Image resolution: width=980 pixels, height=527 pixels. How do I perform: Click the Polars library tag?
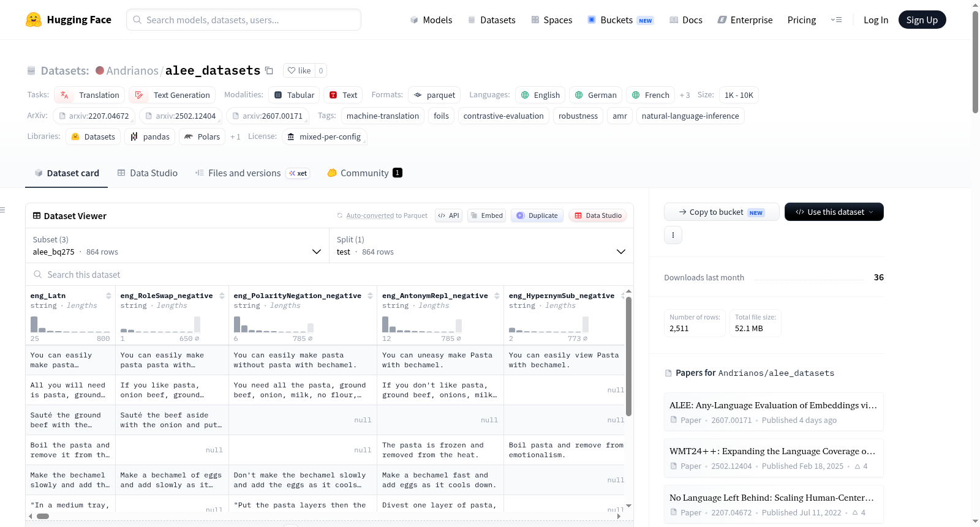[202, 136]
